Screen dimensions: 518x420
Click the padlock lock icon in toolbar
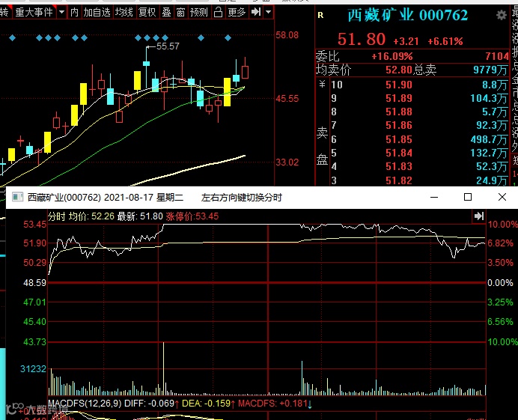218,13
